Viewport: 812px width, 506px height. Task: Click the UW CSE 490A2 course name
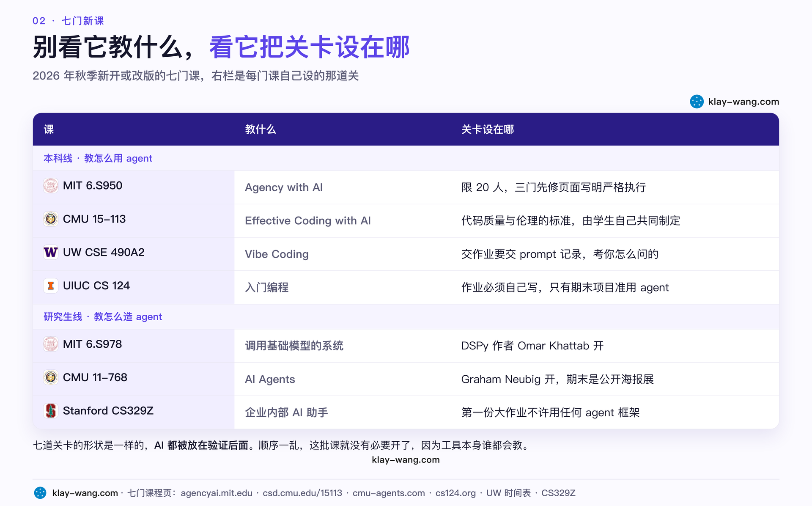coord(104,252)
